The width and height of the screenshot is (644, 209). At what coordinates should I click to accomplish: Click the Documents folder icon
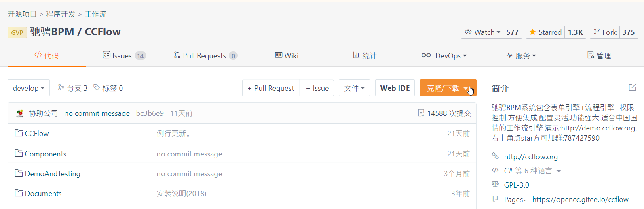tap(19, 193)
